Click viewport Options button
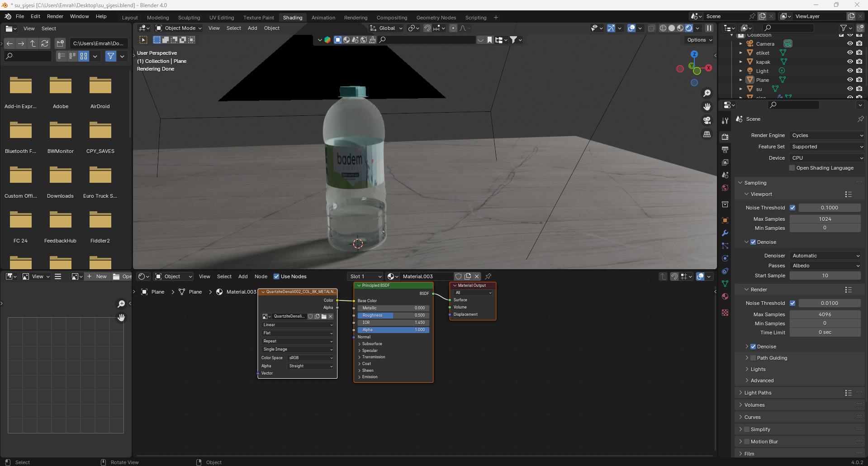The height and width of the screenshot is (466, 868). click(699, 40)
